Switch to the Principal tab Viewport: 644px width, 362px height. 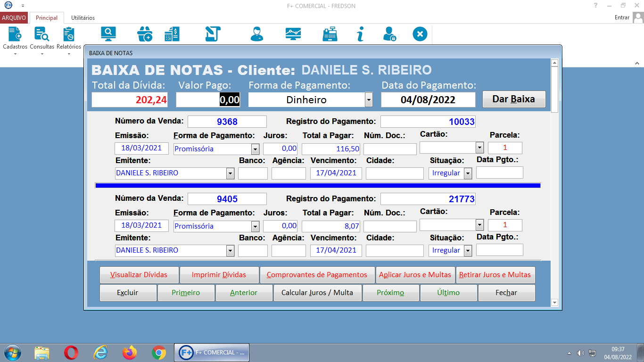click(x=47, y=17)
